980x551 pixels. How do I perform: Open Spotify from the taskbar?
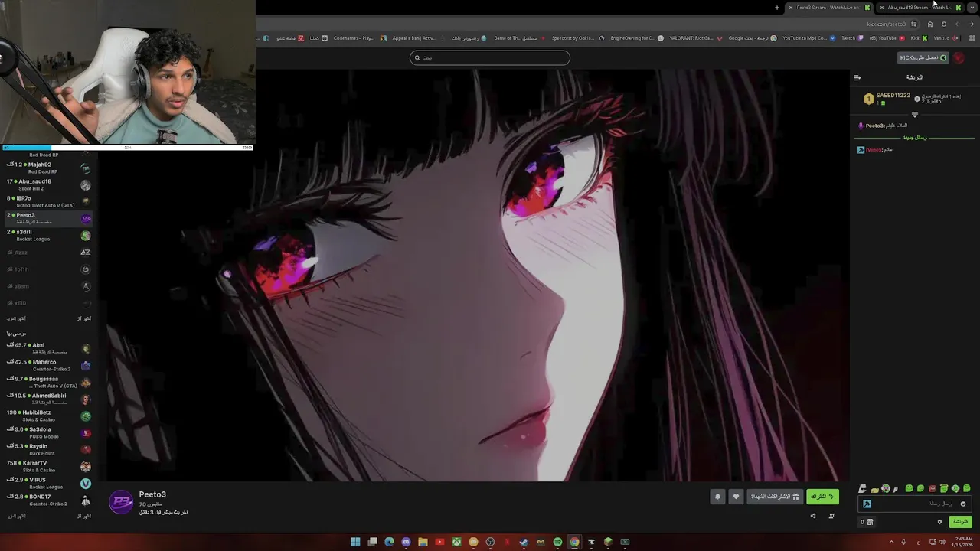point(557,542)
